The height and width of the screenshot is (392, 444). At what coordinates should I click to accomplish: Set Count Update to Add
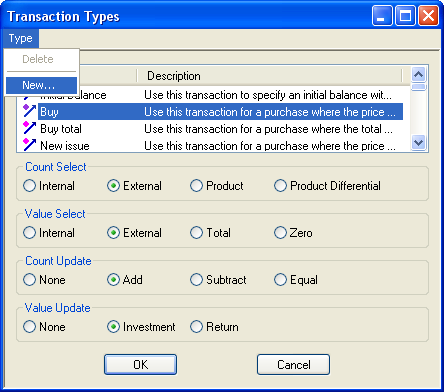coord(125,280)
